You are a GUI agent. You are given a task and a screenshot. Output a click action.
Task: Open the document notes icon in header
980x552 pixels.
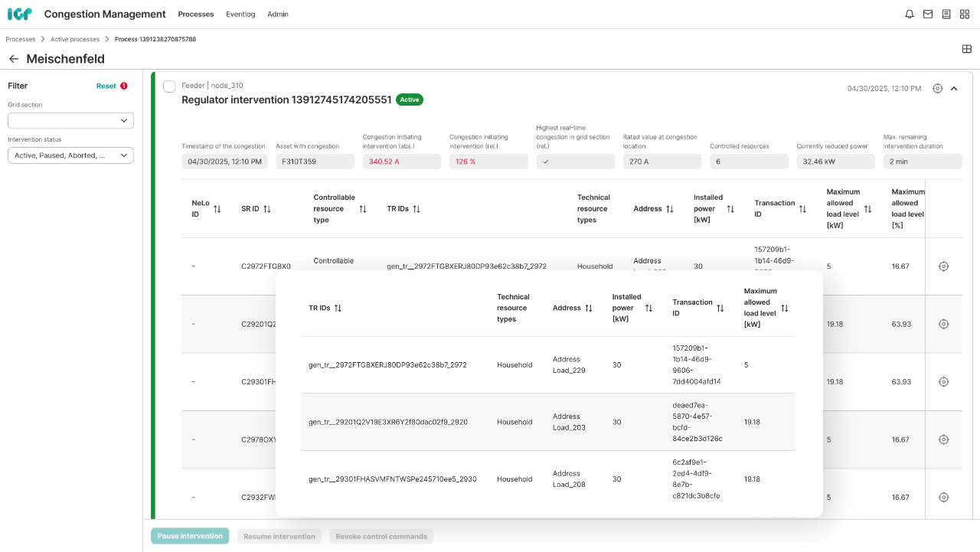946,14
